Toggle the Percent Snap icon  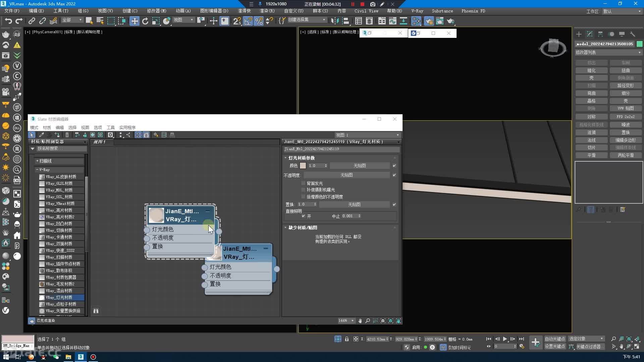[259, 21]
